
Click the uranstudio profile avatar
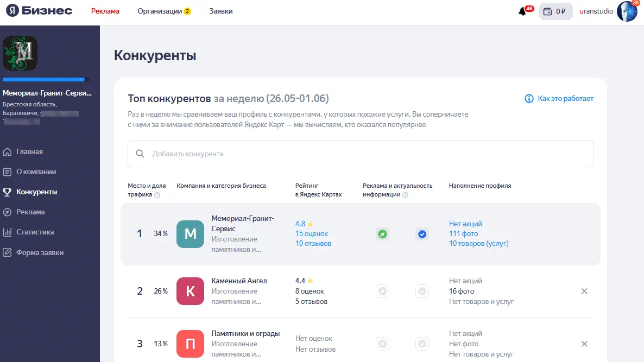coord(627,11)
